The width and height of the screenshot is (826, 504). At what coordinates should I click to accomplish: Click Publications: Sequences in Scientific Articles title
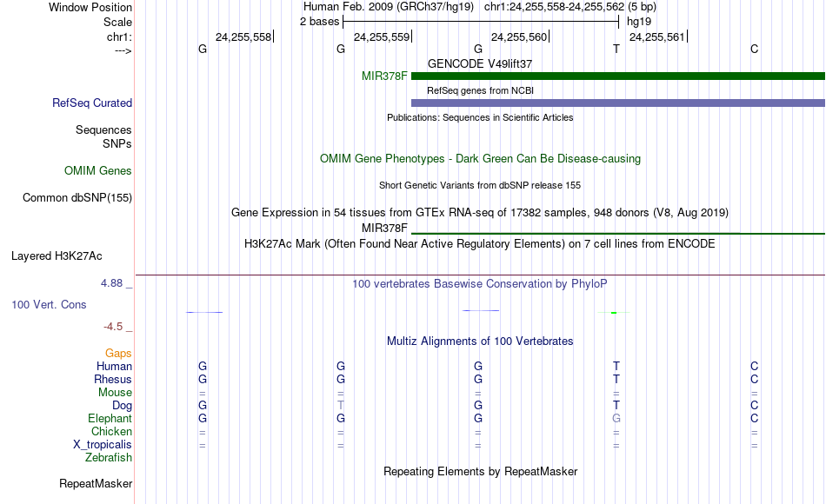coord(480,117)
